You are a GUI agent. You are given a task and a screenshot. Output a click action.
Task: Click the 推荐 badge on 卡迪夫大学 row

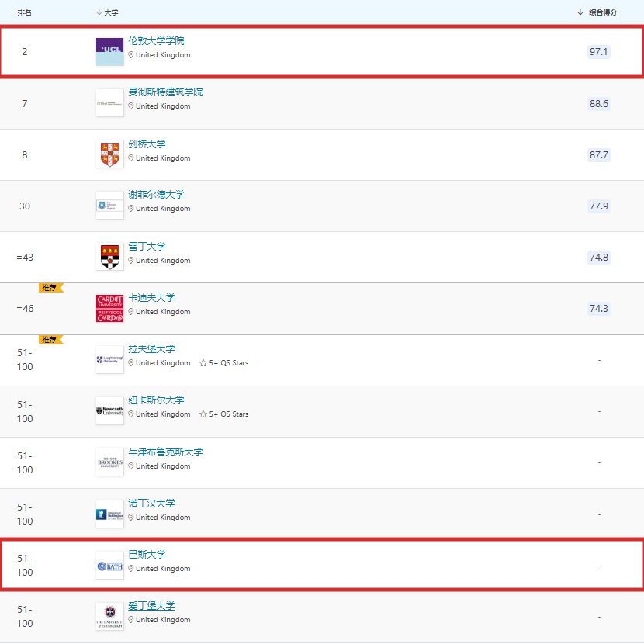(51, 288)
